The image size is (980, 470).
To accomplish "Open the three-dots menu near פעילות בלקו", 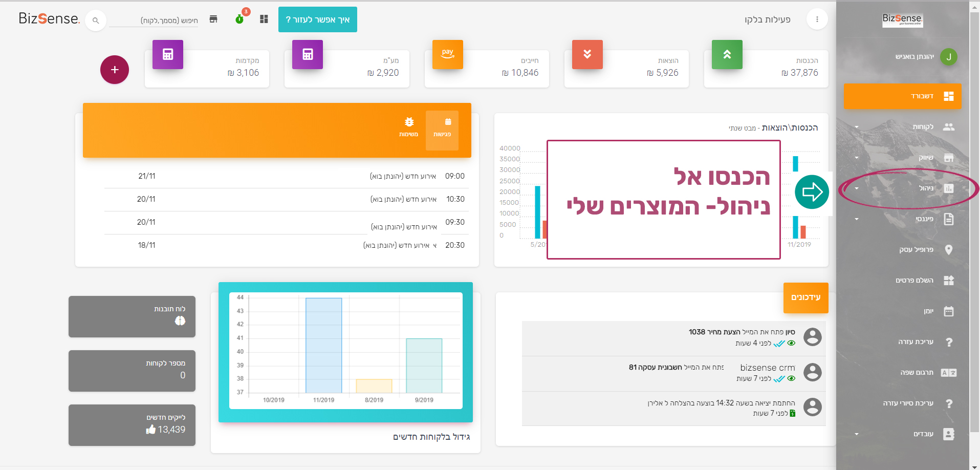I will [x=817, y=19].
